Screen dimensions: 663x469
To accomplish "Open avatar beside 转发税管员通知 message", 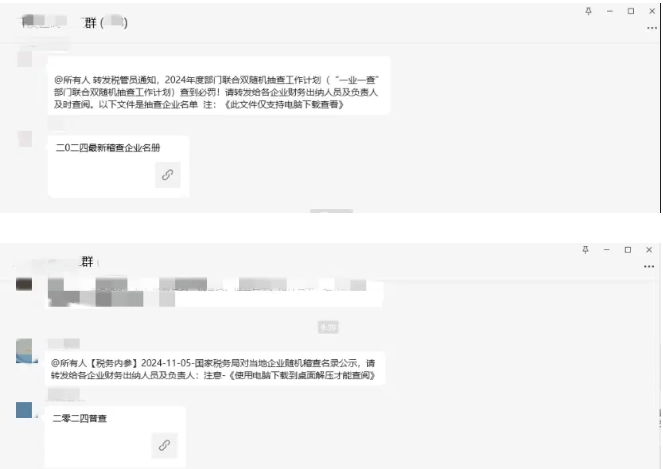I will tap(25, 59).
